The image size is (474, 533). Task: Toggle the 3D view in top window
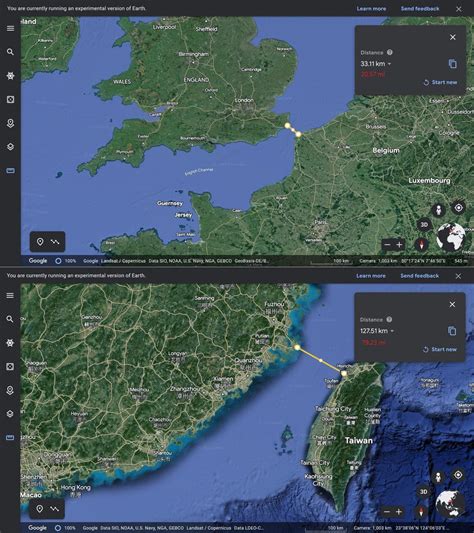point(424,225)
